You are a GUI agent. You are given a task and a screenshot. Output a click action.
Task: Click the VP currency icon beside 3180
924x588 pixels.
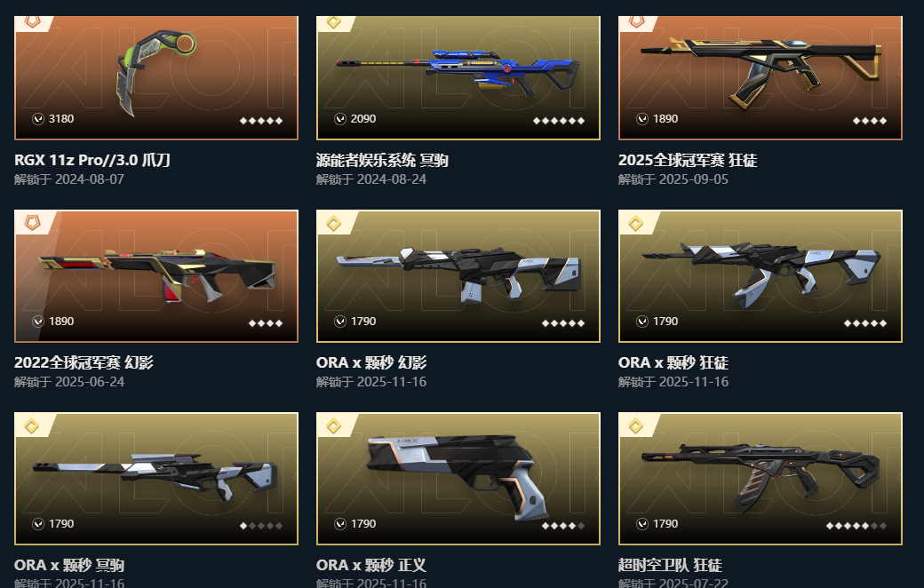pos(38,119)
